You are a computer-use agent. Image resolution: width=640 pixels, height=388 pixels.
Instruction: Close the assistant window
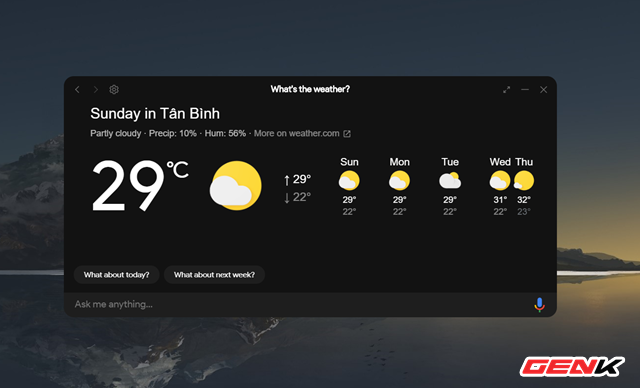click(543, 89)
